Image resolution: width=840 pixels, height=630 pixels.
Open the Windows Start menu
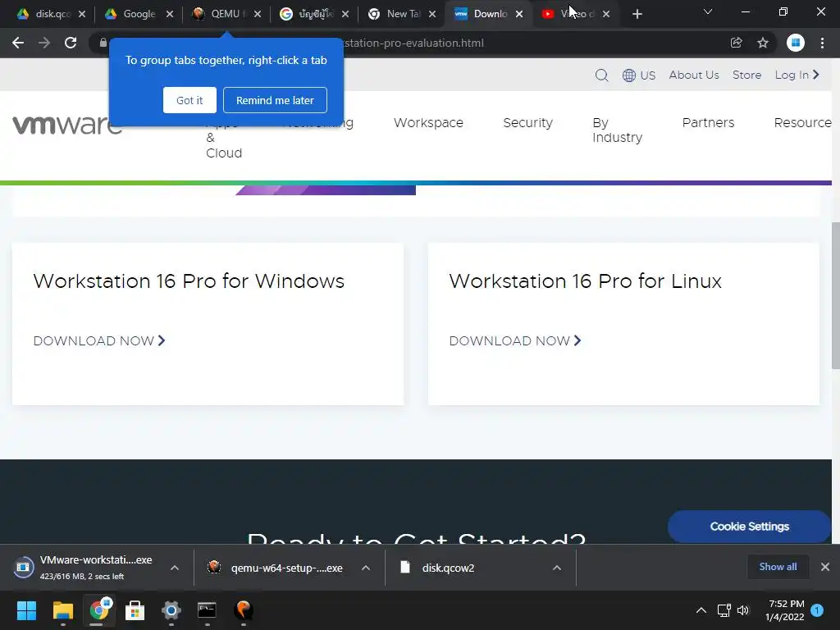click(26, 610)
